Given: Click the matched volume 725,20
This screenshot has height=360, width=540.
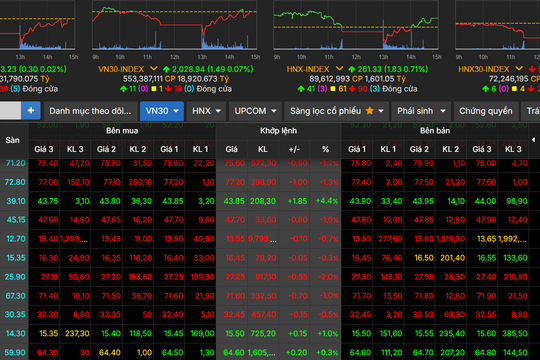Looking at the screenshot, I should pos(263,333).
